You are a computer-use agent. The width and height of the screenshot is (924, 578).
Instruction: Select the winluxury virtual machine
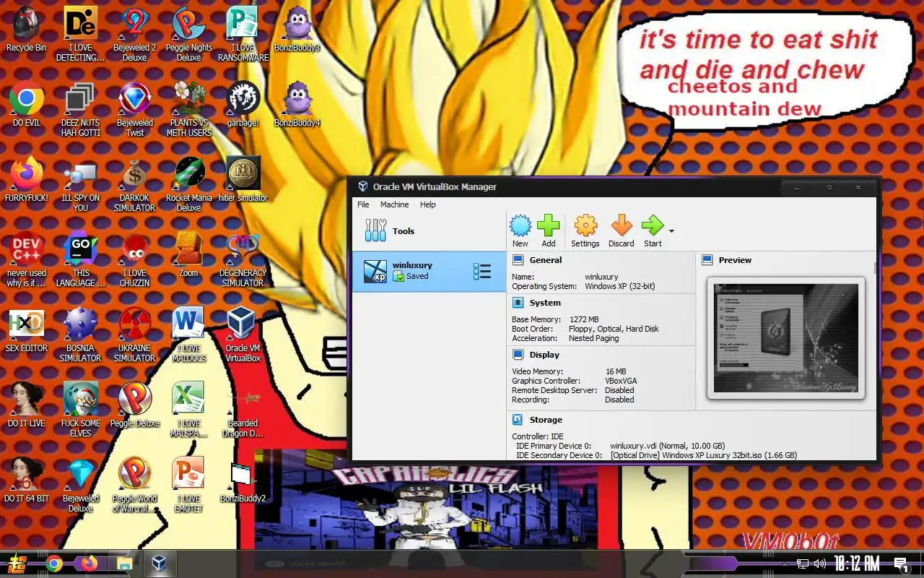[429, 271]
